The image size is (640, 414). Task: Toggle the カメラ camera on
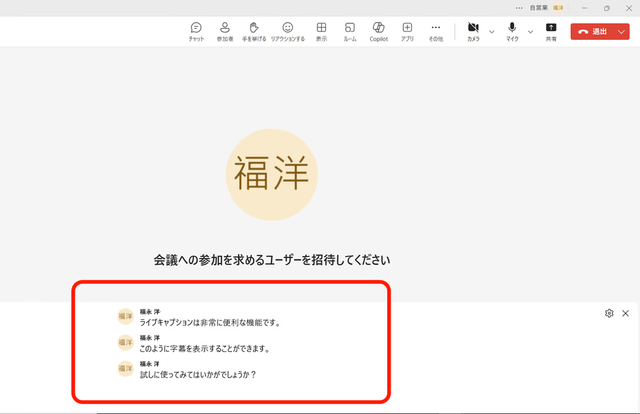[x=473, y=31]
